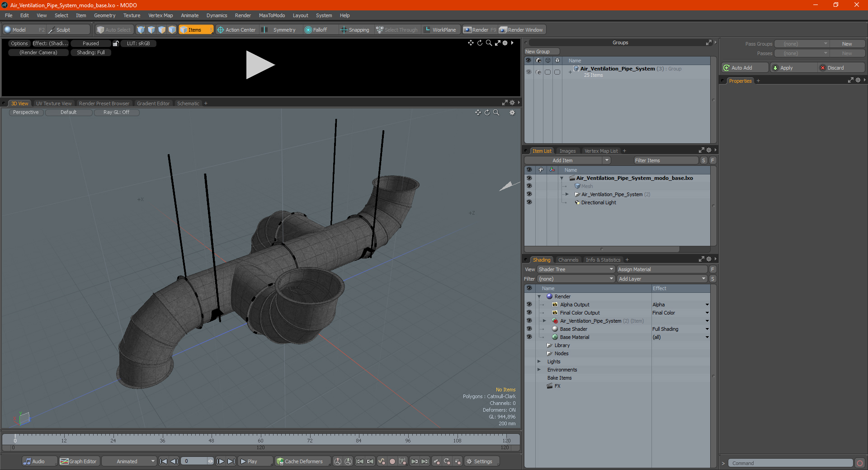This screenshot has width=868, height=470.
Task: Go to the first frame
Action: [x=164, y=461]
